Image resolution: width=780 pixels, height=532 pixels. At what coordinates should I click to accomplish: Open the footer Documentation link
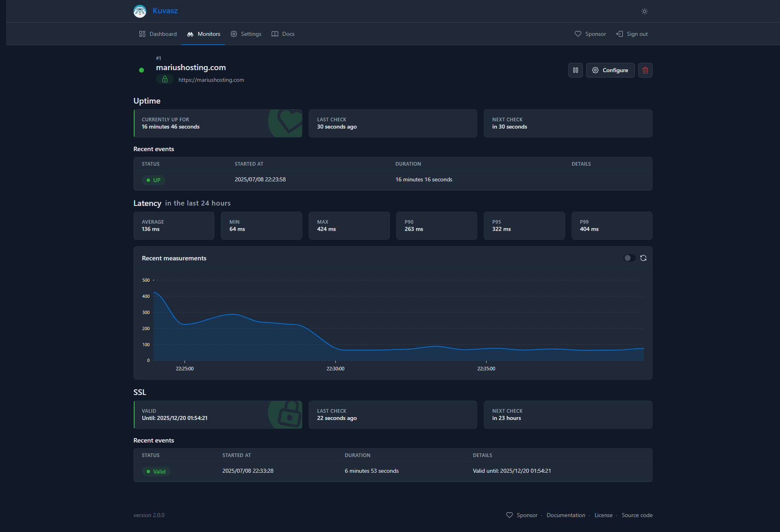point(566,515)
